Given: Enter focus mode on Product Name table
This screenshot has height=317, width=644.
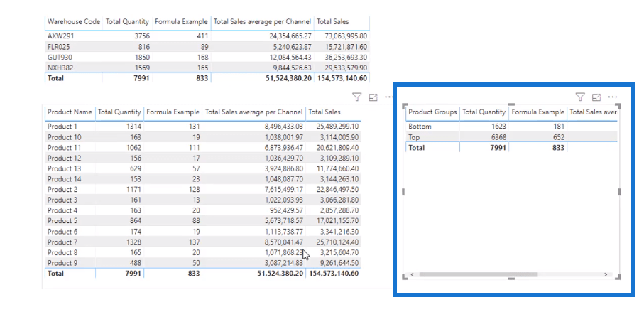Looking at the screenshot, I should [x=373, y=97].
